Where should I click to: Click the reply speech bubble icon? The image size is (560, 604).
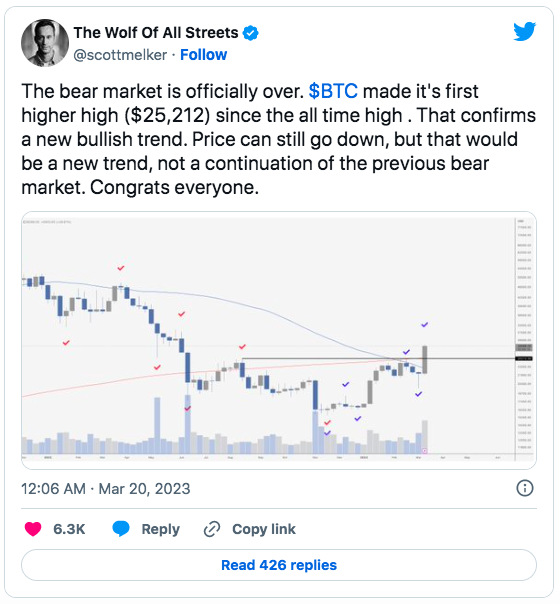coord(121,529)
